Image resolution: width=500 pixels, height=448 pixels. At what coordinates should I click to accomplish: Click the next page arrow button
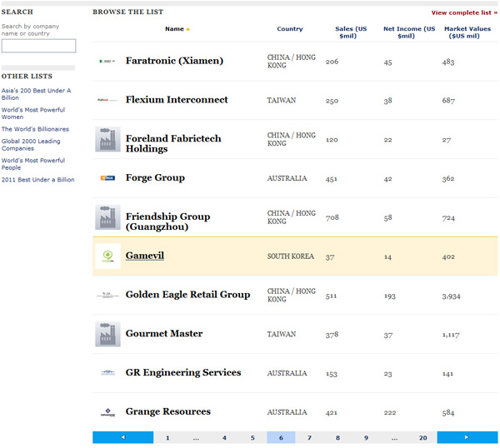466,437
